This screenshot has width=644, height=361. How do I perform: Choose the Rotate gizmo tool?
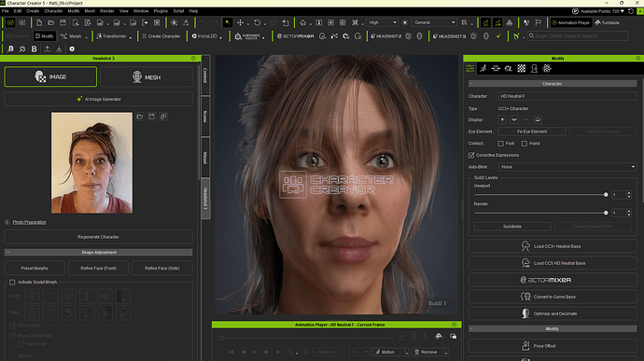click(257, 22)
